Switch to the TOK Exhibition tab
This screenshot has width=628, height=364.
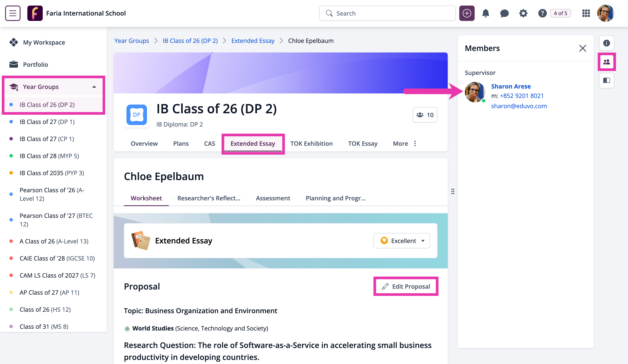311,143
